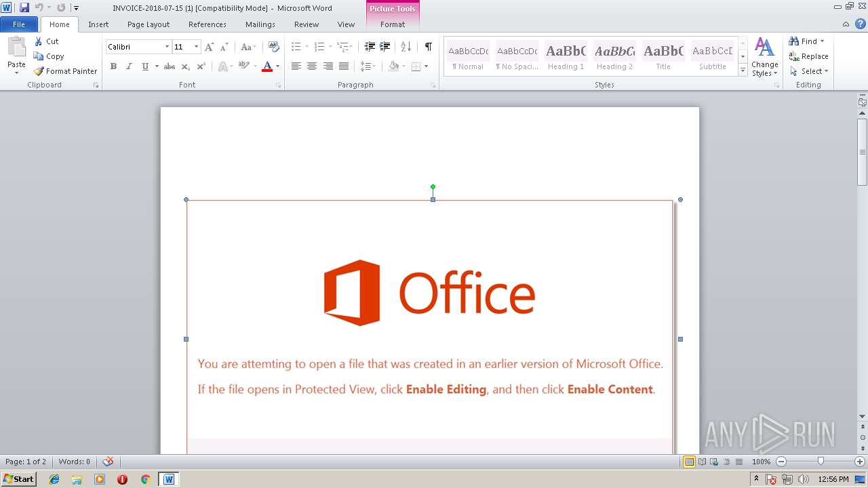Toggle strikethrough formatting
The width and height of the screenshot is (868, 488).
coord(170,66)
